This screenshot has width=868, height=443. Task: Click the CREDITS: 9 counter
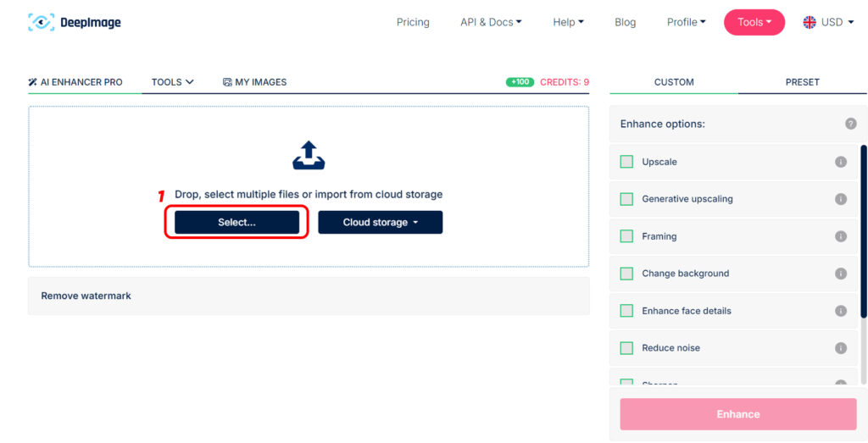coord(565,82)
